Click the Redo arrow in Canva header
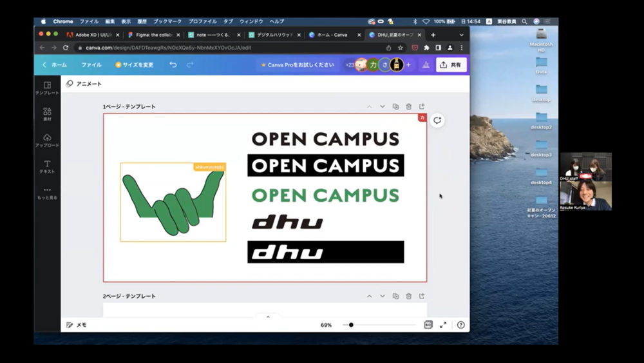The width and height of the screenshot is (644, 363). (190, 64)
